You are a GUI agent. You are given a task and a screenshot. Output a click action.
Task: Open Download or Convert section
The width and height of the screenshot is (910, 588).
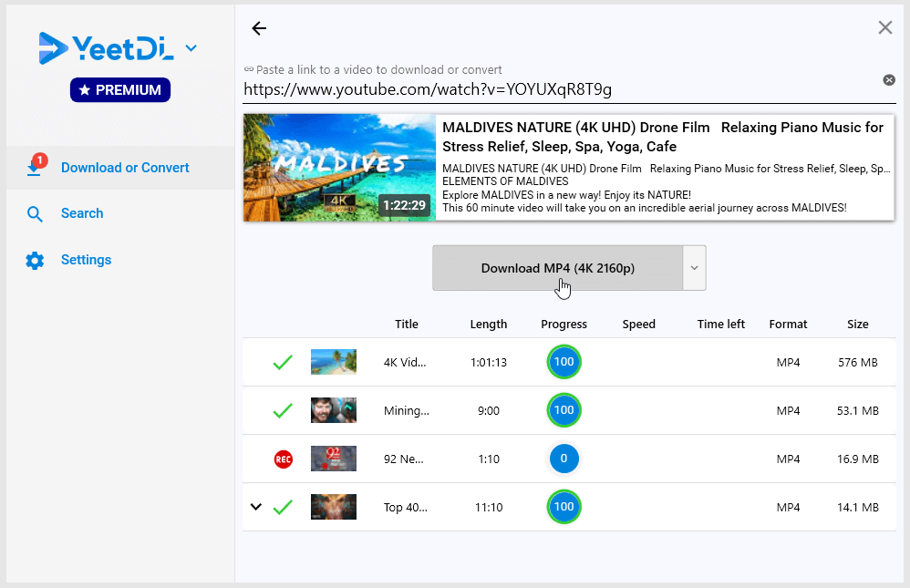pyautogui.click(x=120, y=167)
